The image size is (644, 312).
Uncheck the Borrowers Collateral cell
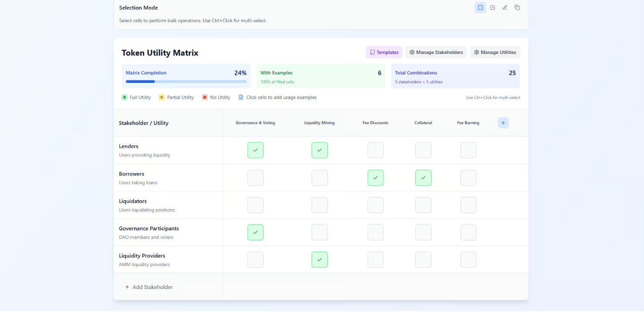pyautogui.click(x=423, y=178)
